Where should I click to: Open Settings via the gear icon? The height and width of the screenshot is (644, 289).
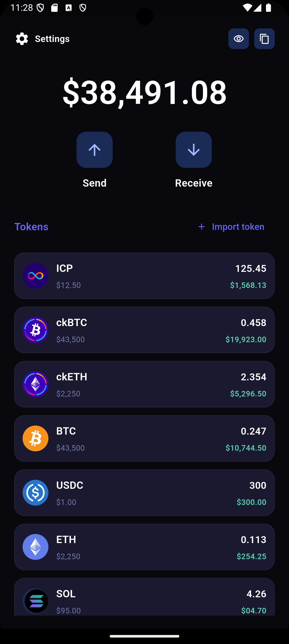point(22,39)
